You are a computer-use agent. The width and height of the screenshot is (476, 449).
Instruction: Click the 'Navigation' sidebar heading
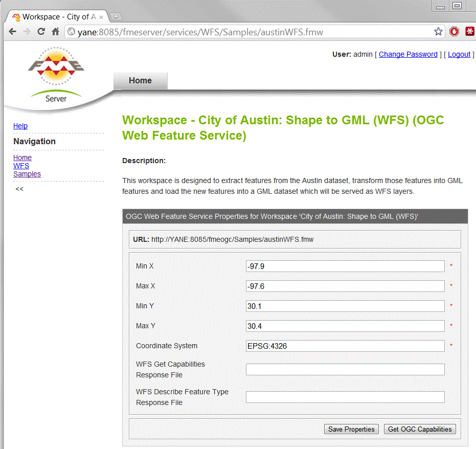pos(35,142)
